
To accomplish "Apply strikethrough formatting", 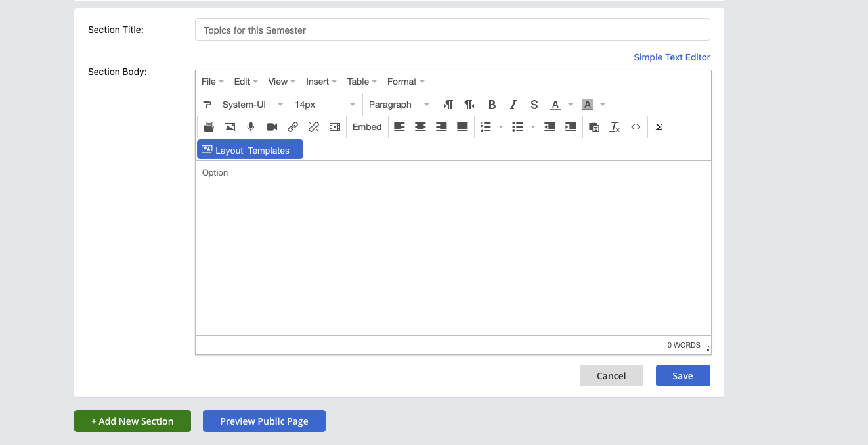I will (x=534, y=105).
